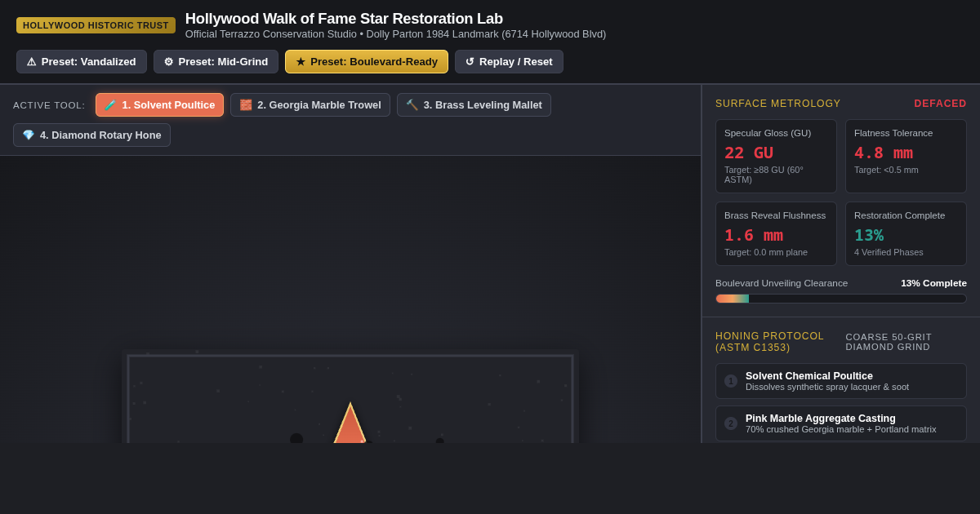Open the Solvent Chemical Poultice step
980x514 pixels.
click(x=841, y=381)
